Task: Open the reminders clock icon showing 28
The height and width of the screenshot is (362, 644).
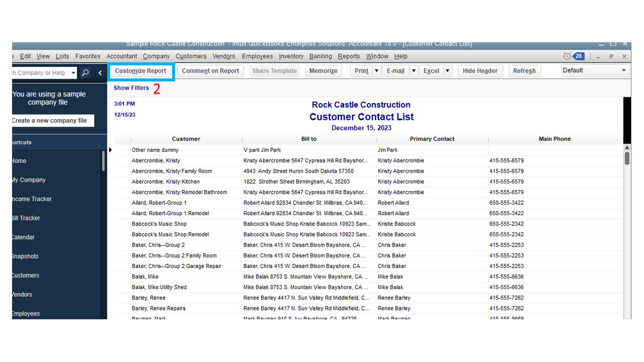Action: (x=567, y=57)
